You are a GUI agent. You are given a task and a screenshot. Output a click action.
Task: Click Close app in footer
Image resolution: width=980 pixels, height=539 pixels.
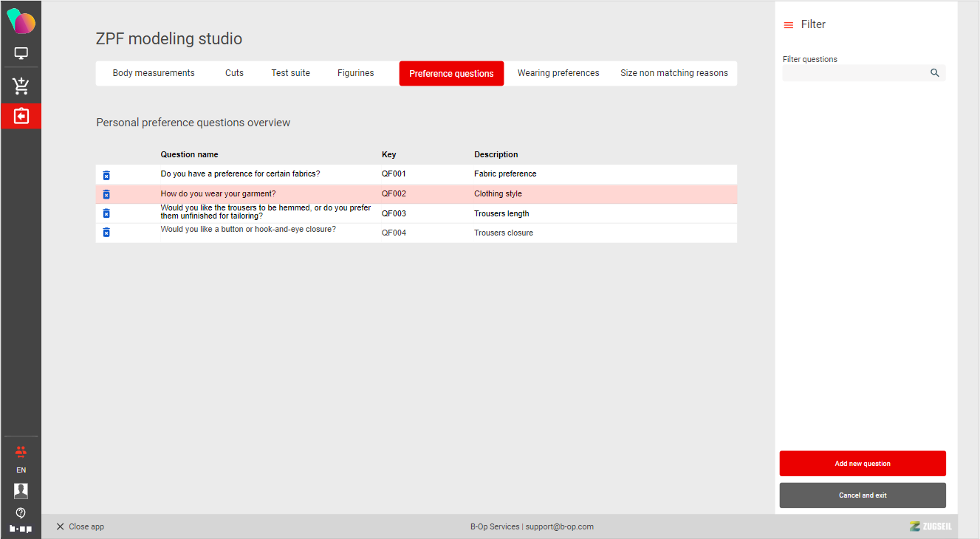(80, 526)
